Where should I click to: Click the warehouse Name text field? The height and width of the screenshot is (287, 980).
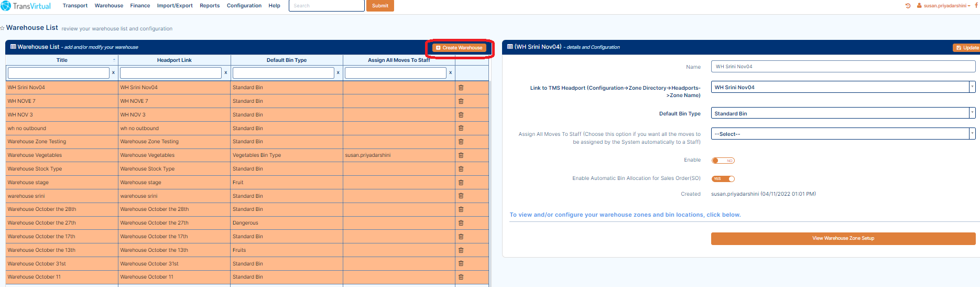pos(843,67)
